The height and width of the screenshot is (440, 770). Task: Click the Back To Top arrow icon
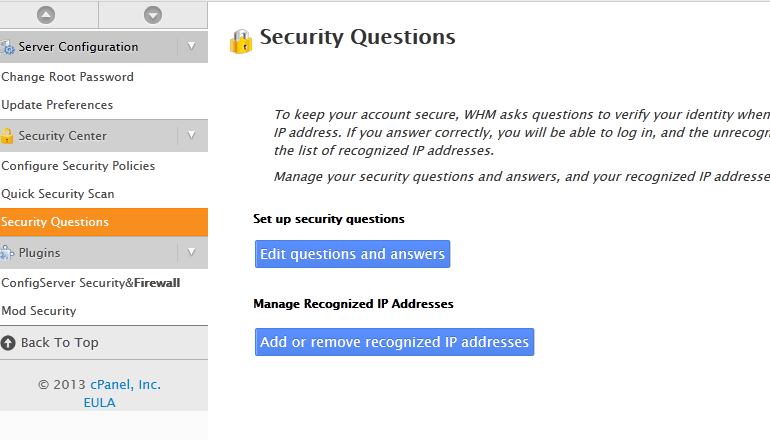pyautogui.click(x=8, y=343)
